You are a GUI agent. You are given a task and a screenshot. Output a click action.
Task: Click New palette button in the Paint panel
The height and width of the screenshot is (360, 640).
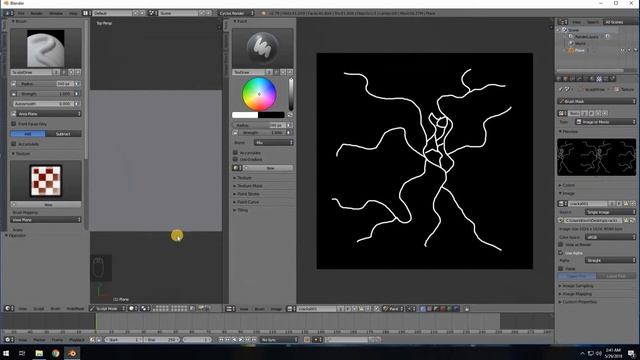pyautogui.click(x=269, y=168)
